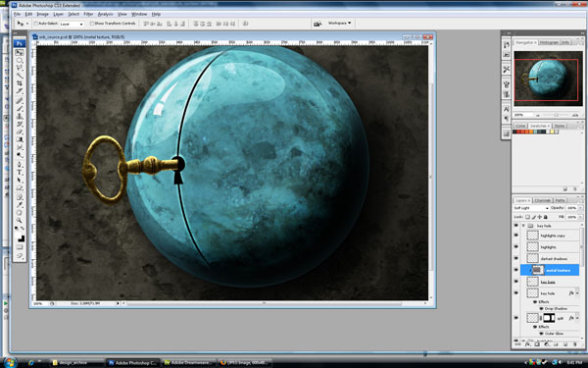
Task: Click the Auto-Align Layers icon in options bar
Action: tap(246, 24)
